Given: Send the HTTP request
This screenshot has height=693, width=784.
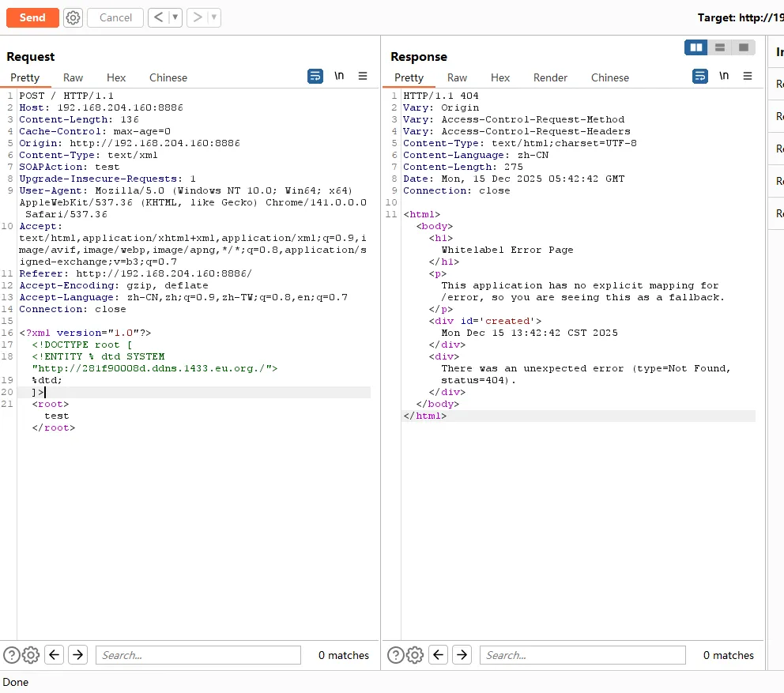Looking at the screenshot, I should [x=32, y=17].
